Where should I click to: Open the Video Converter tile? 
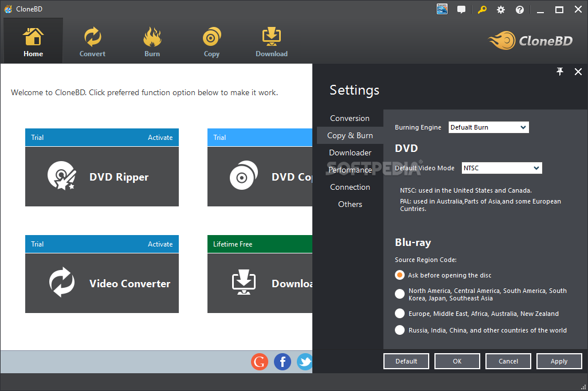[102, 283]
